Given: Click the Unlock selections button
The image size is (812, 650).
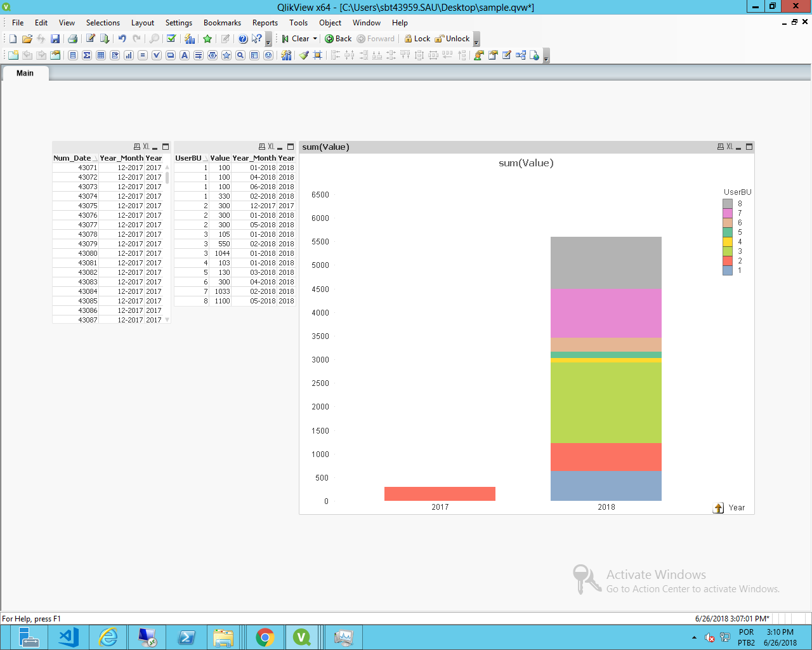Looking at the screenshot, I should [452, 39].
